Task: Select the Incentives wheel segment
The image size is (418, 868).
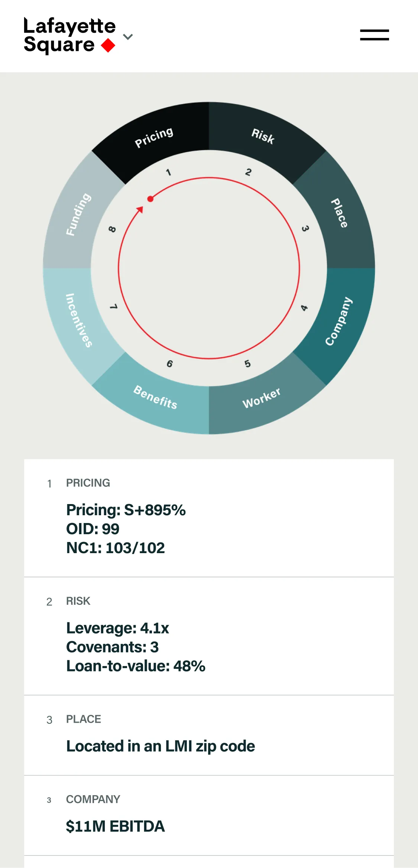Action: click(78, 320)
